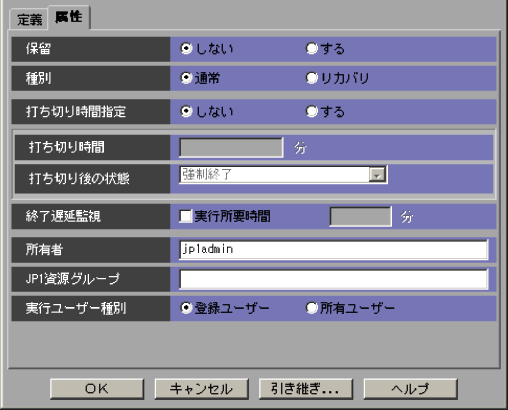
Task: Click the 終了遅延監視 label
Action: (63, 216)
